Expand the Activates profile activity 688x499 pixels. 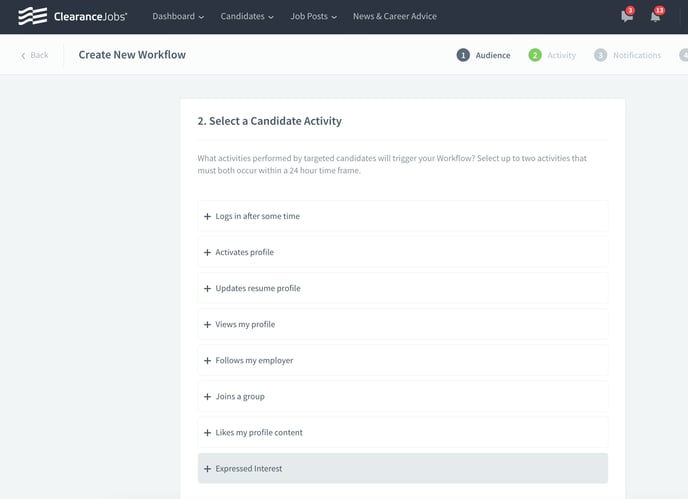click(403, 252)
